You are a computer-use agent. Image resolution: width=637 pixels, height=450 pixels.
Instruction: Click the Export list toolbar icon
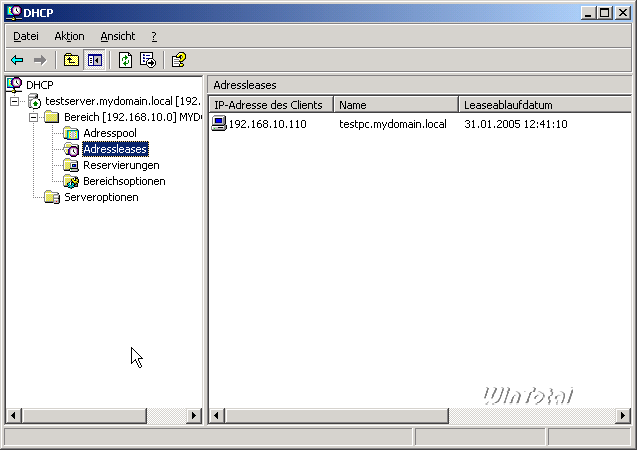click(148, 61)
